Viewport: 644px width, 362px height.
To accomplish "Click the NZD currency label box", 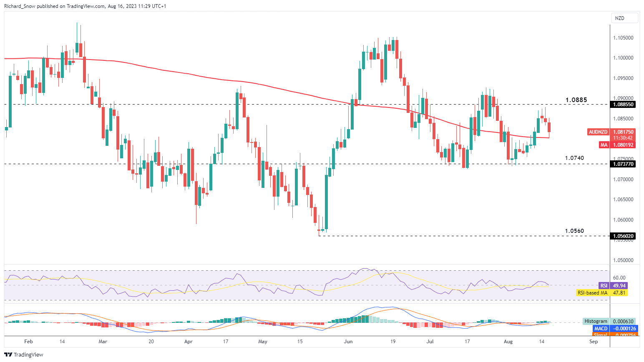I will pos(625,18).
